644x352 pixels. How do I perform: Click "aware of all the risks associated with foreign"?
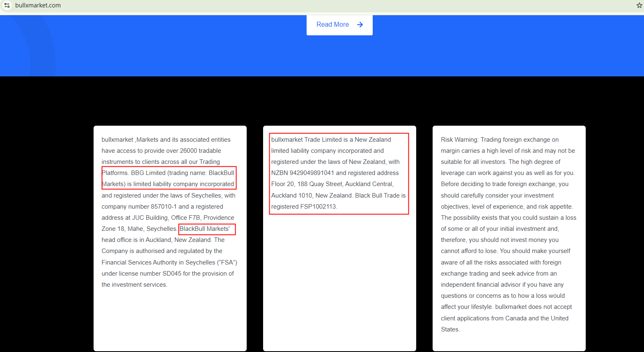tap(501, 262)
